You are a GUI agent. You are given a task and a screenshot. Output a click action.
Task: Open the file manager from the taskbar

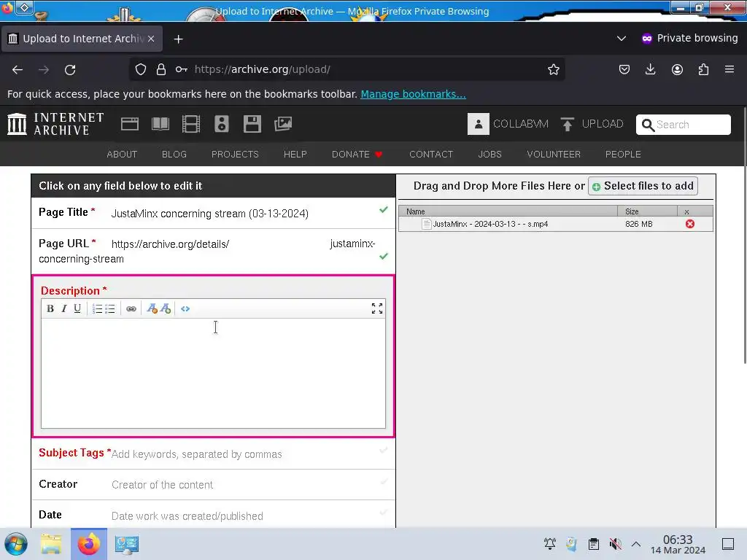tap(51, 544)
